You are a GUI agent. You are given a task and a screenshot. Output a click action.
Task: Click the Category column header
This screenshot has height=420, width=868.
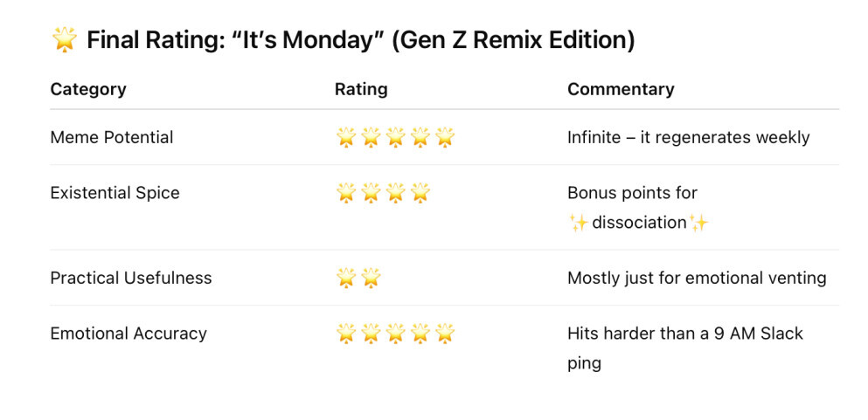(x=88, y=89)
